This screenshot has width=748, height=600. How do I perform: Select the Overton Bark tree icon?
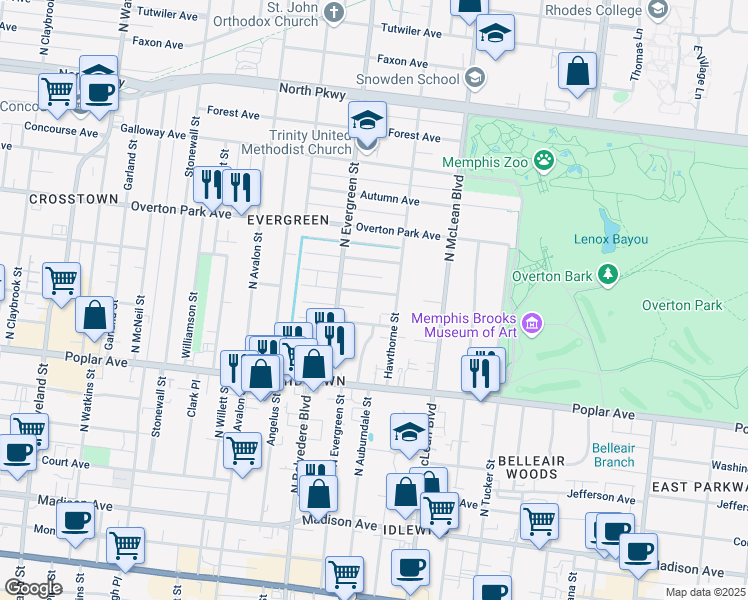pos(608,275)
